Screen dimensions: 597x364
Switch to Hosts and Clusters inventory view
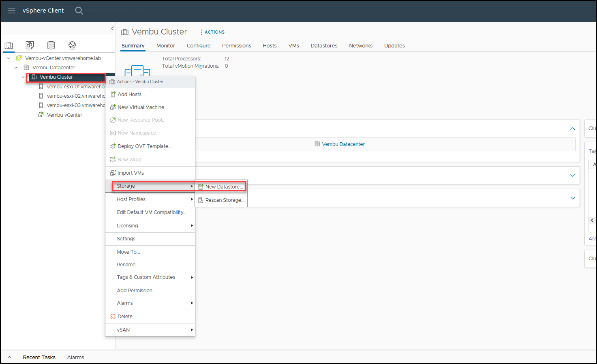(9, 45)
